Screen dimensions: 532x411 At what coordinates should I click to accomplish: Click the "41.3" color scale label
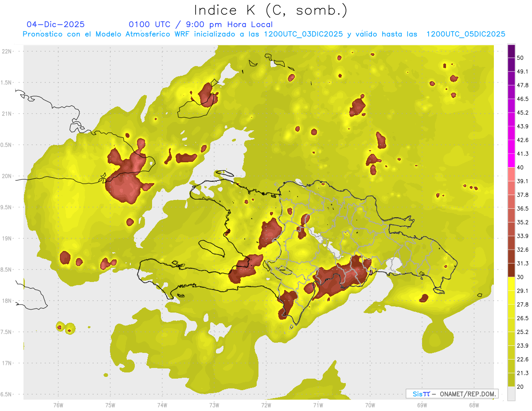point(523,154)
